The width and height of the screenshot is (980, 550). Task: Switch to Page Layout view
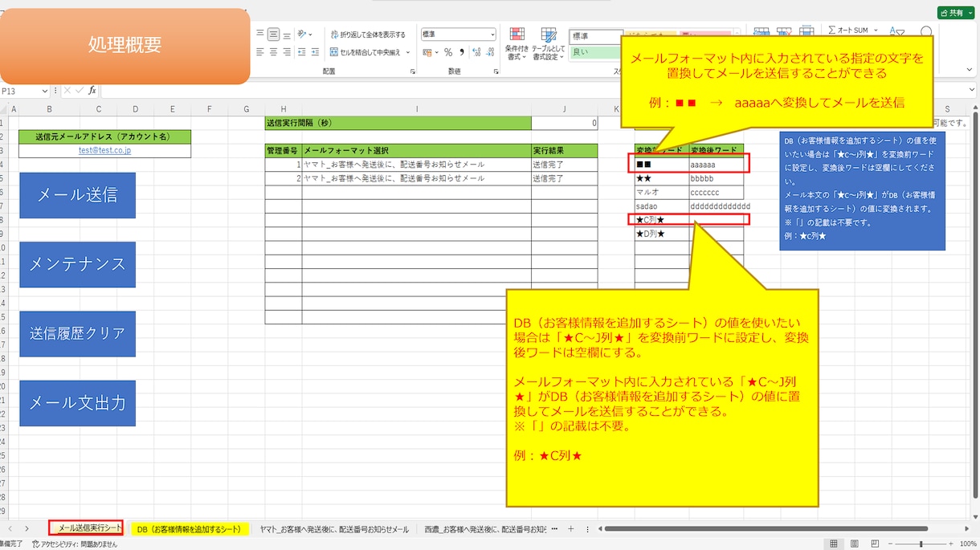[854, 544]
